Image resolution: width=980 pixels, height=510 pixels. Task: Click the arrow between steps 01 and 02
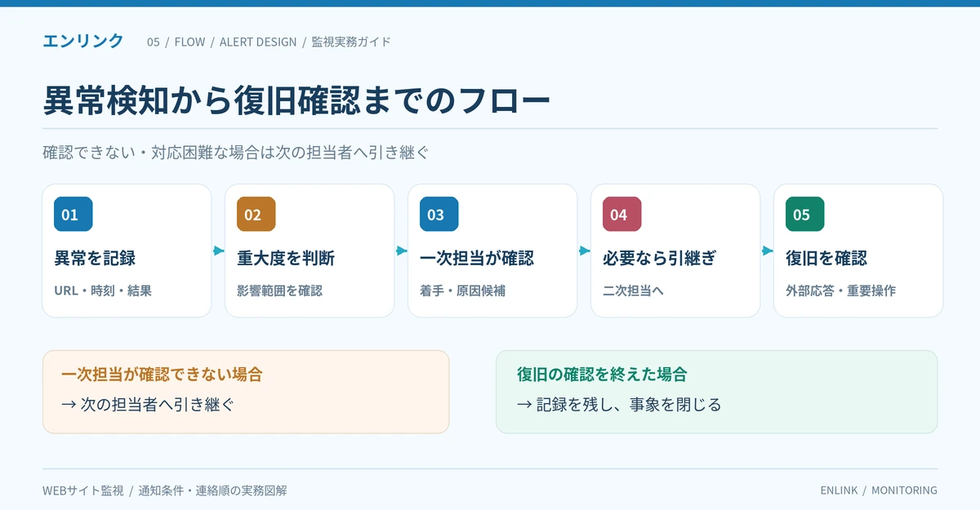pos(218,251)
